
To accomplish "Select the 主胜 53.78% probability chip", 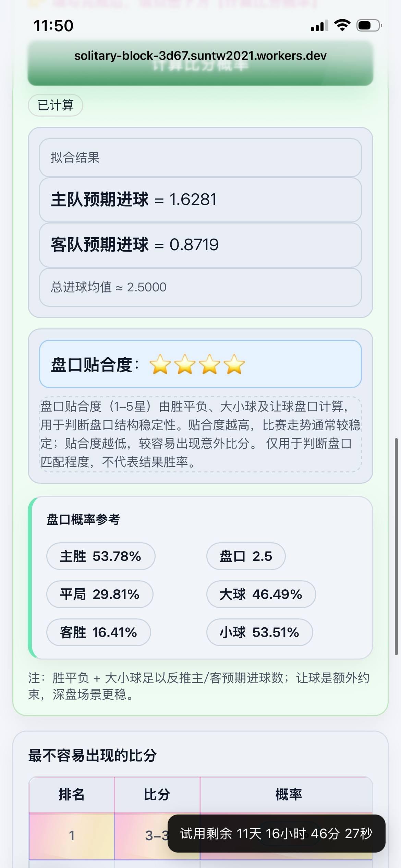I will pos(101,556).
